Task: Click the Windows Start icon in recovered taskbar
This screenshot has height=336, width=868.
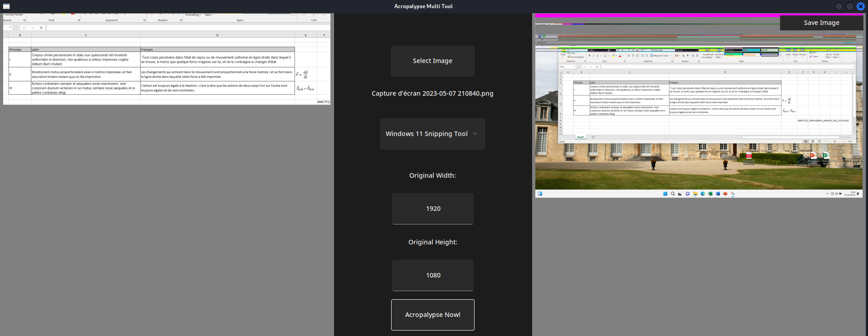Action: tap(665, 194)
